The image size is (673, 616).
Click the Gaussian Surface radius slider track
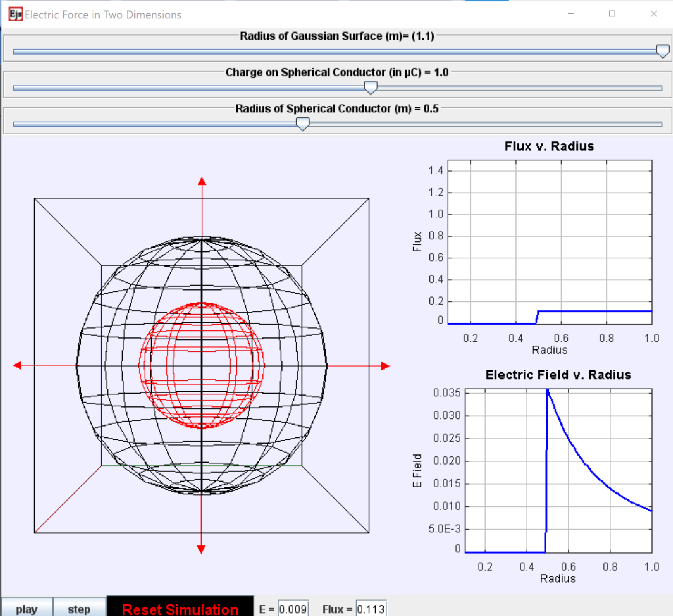(x=329, y=51)
